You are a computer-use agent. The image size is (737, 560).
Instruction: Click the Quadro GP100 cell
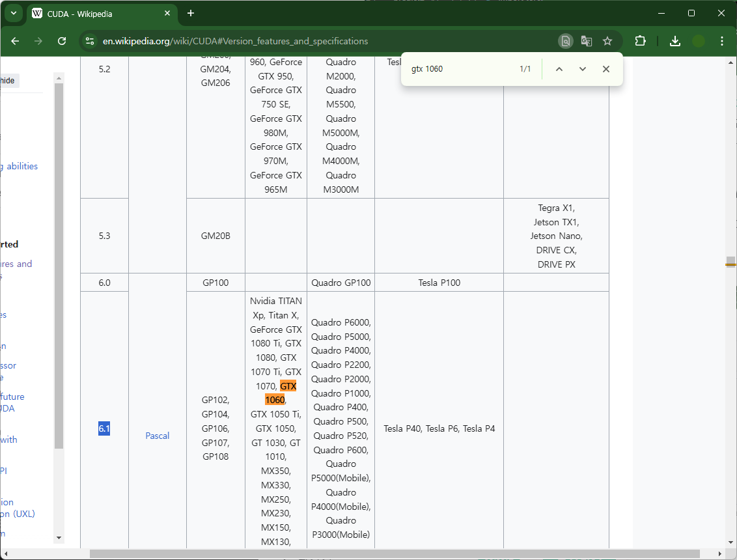pos(341,283)
